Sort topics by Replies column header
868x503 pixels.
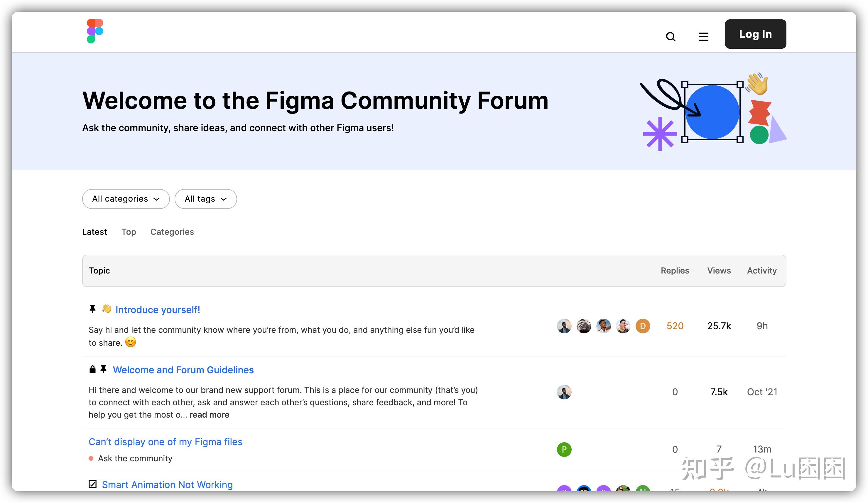(674, 271)
